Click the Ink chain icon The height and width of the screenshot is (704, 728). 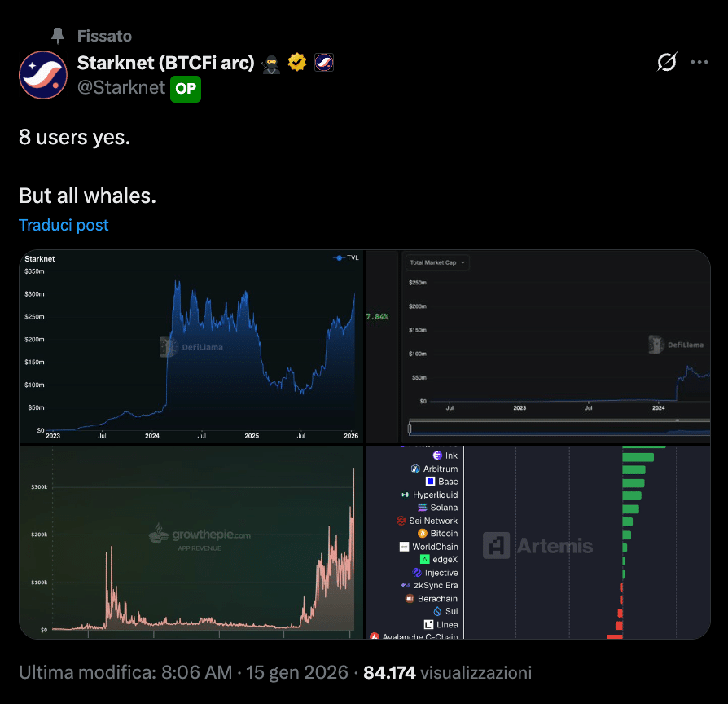click(437, 455)
